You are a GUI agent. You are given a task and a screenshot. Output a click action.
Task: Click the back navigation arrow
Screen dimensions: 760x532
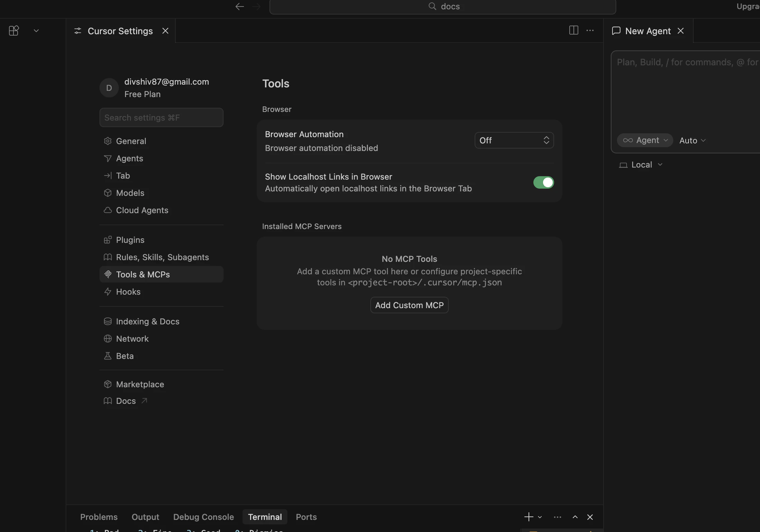click(239, 6)
